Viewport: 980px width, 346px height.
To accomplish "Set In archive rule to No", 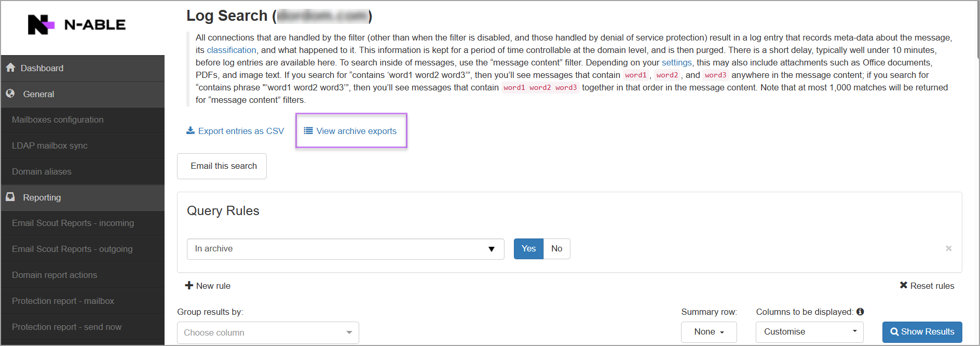I will (556, 249).
